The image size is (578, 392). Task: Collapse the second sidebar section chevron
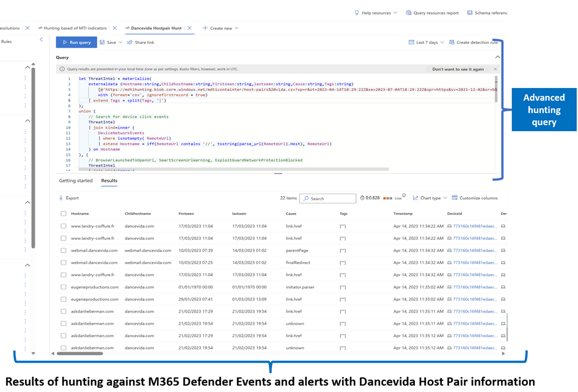27,121
